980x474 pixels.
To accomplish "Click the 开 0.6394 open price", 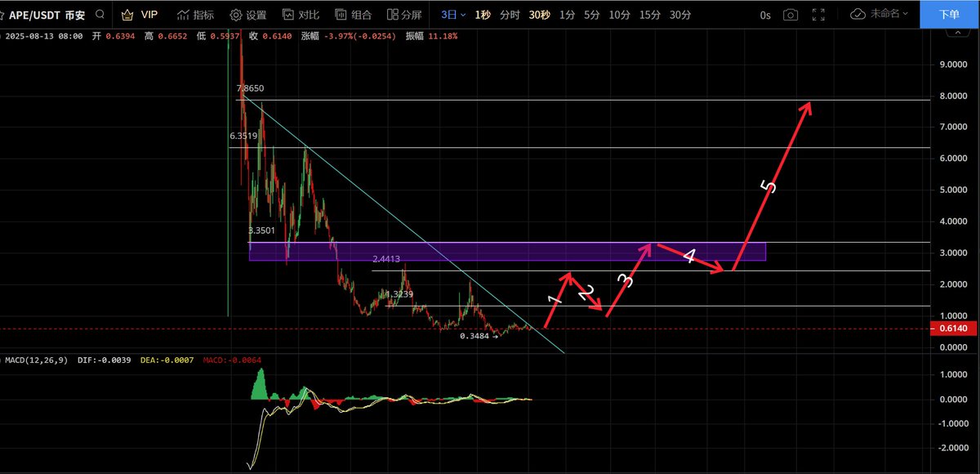I will point(115,36).
